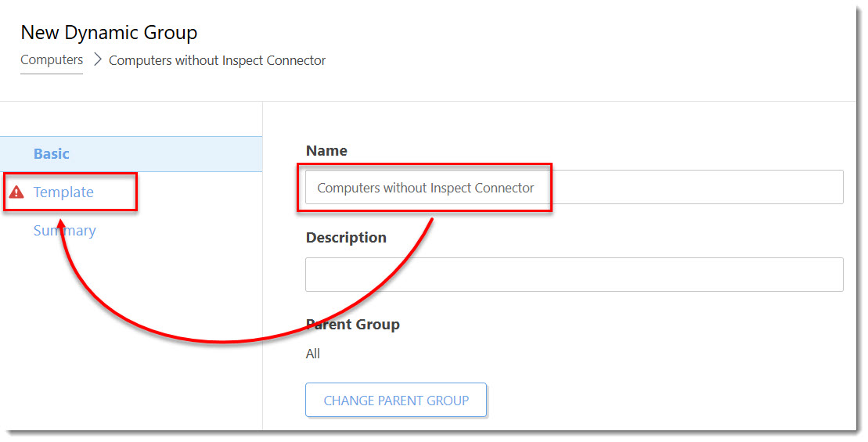This screenshot has height=442, width=868.
Task: Click the 'Description' field label
Action: pyautogui.click(x=346, y=238)
